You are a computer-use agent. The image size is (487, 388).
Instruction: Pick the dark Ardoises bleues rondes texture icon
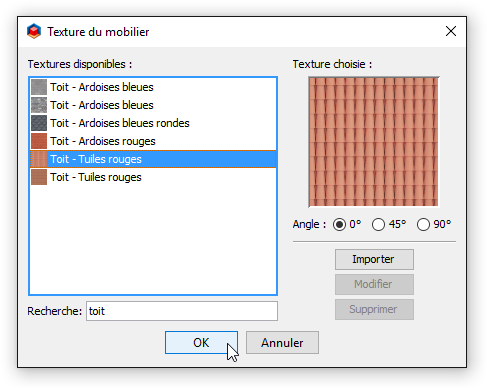point(39,123)
